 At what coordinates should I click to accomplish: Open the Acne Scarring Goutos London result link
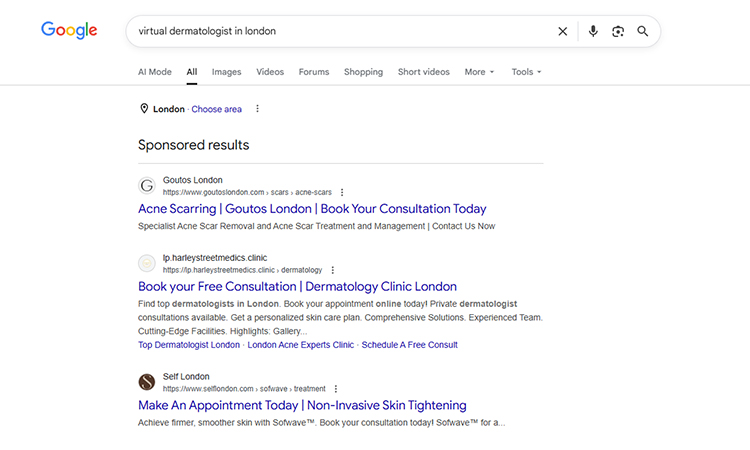point(312,209)
